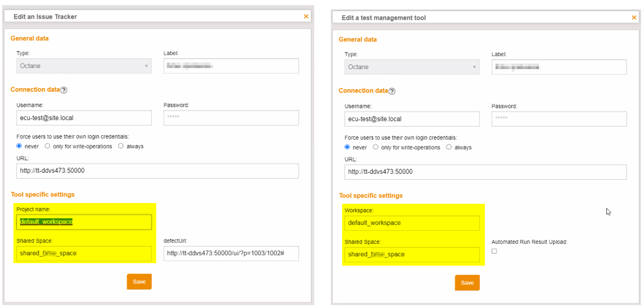Click URL field in test management dialog
This screenshot has height=308, width=644.
point(485,172)
